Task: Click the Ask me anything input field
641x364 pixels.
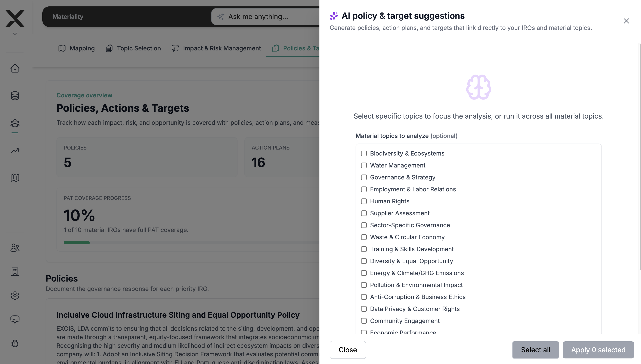Action: 265,17
